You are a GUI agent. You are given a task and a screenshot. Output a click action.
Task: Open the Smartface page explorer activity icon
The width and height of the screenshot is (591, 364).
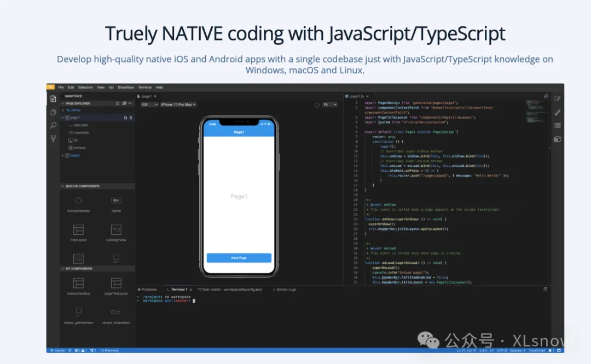point(53,99)
